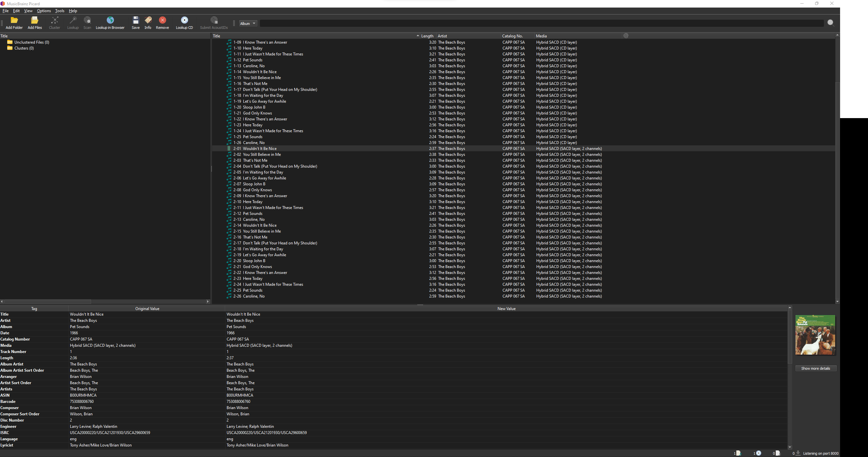Screen dimensions: 868x457
Task: Click the albums disc icon in status bar
Action: coord(759,453)
